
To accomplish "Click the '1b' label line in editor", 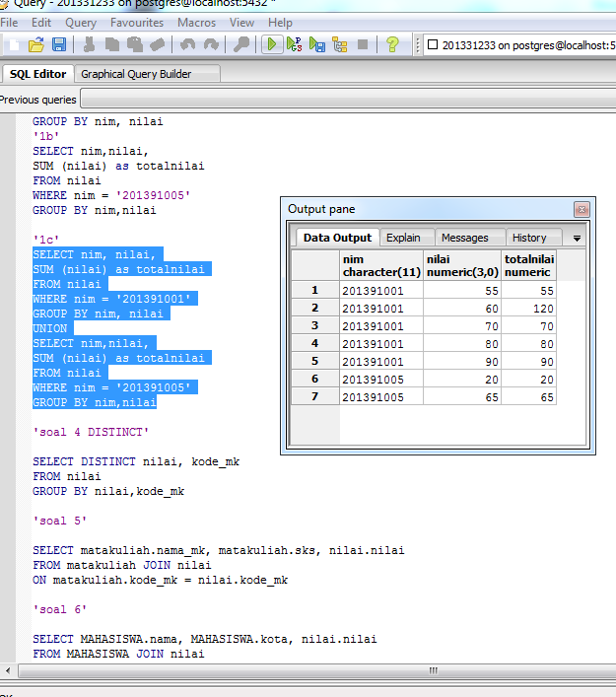I will [x=45, y=136].
